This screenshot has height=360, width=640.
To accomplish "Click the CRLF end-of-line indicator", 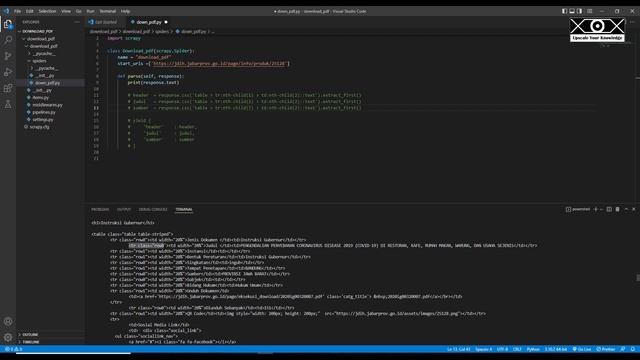I will pyautogui.click(x=517, y=349).
